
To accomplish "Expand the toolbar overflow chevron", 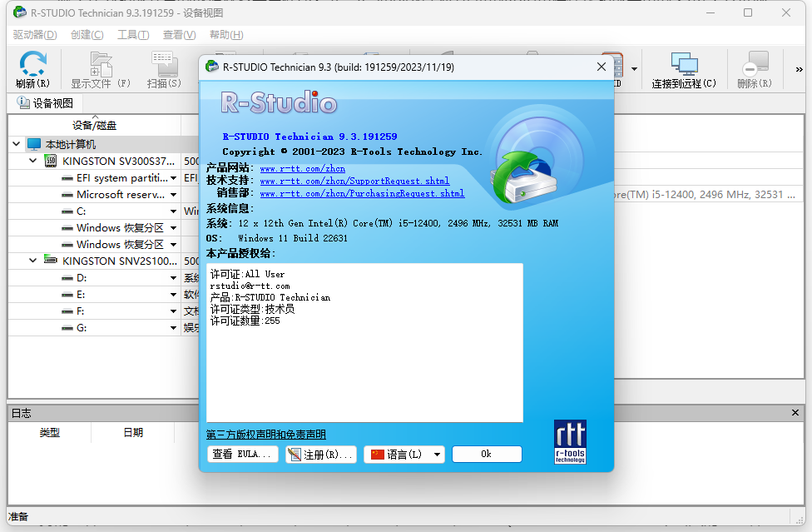I will (x=799, y=69).
